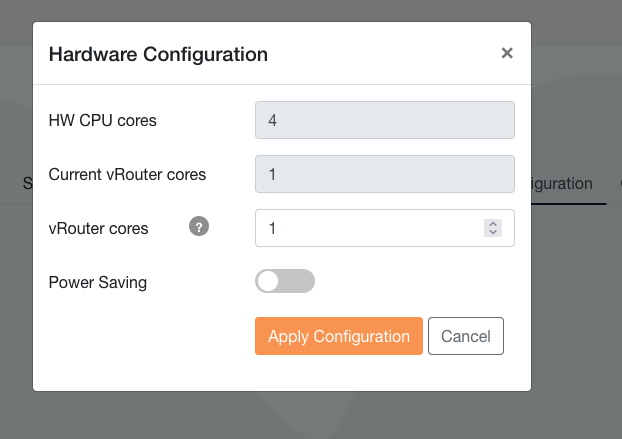The height and width of the screenshot is (439, 622).
Task: Open the vRouter cores help question-mark icon
Action: (199, 226)
